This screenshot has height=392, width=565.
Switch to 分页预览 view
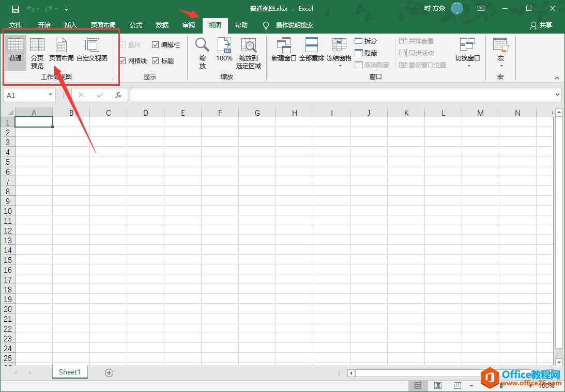pos(37,52)
